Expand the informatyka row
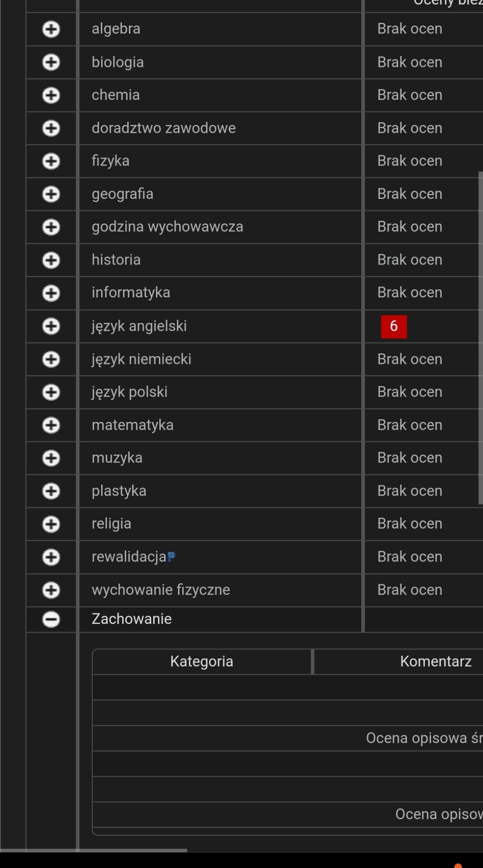The width and height of the screenshot is (483, 868). click(x=51, y=293)
